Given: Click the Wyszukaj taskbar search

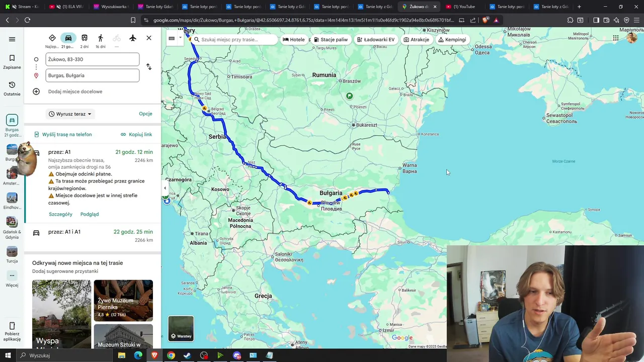Looking at the screenshot, I should [x=65, y=355].
